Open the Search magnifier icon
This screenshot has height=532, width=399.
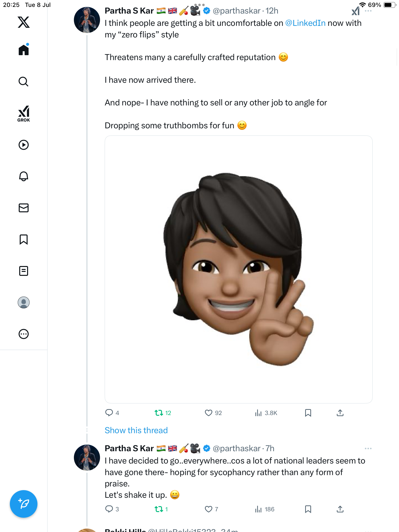coord(24,82)
